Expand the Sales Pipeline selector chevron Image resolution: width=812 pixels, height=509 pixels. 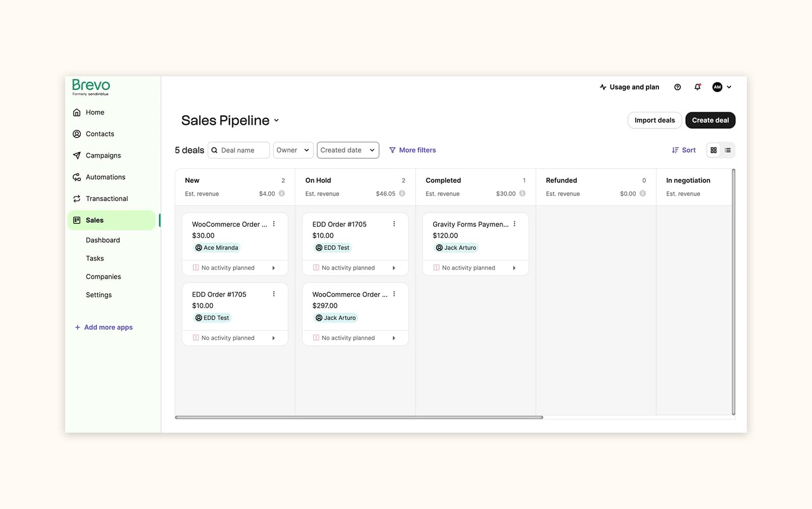click(276, 121)
